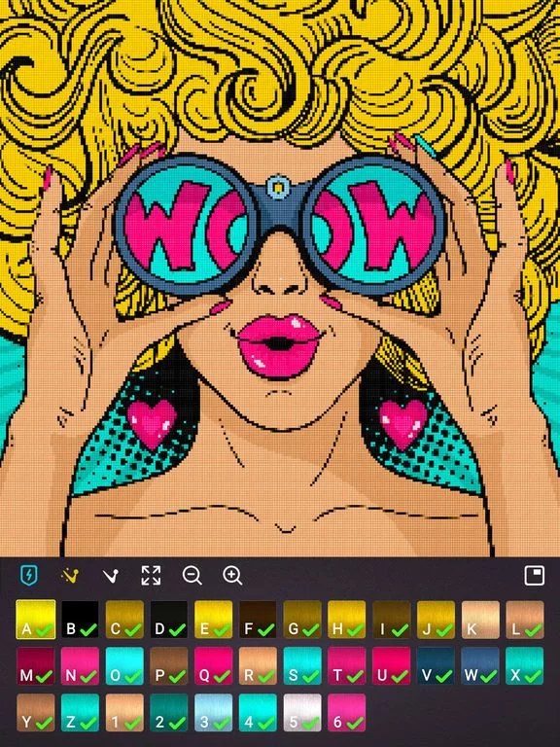
Task: Activate the magic wand fill tool
Action: pos(70,576)
